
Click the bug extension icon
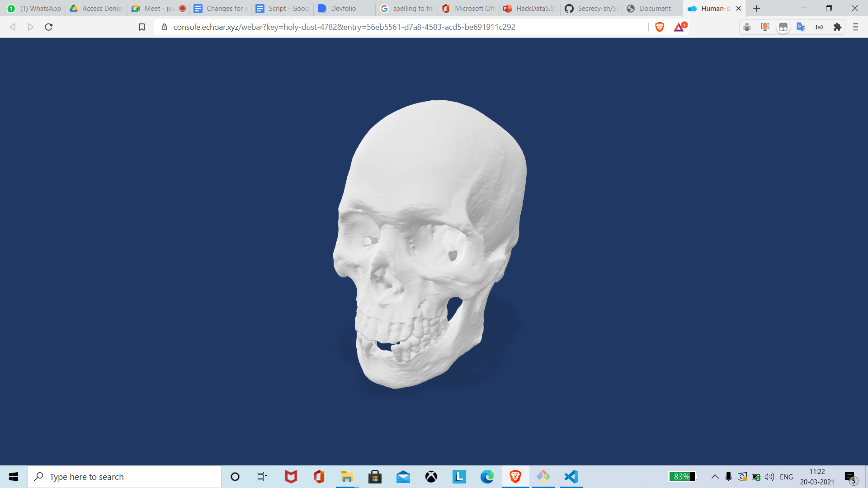(x=747, y=27)
